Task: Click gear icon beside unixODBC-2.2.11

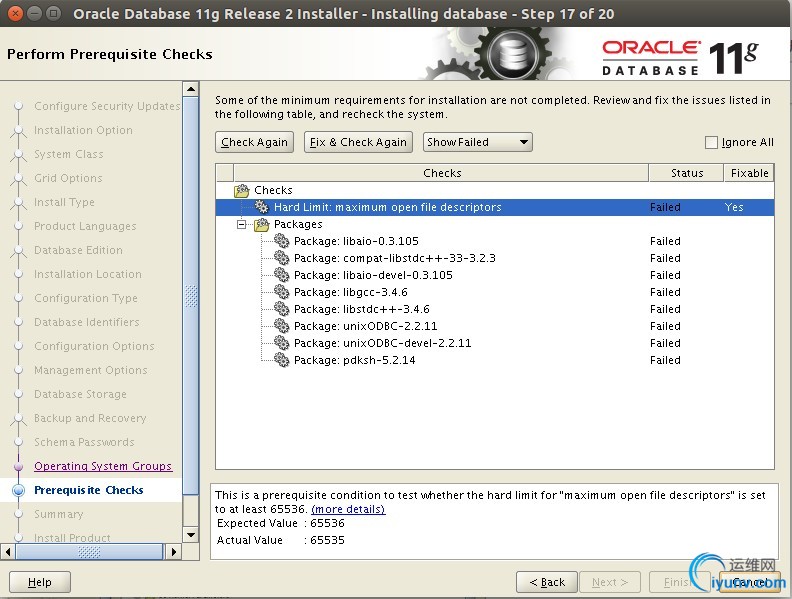Action: (x=281, y=326)
